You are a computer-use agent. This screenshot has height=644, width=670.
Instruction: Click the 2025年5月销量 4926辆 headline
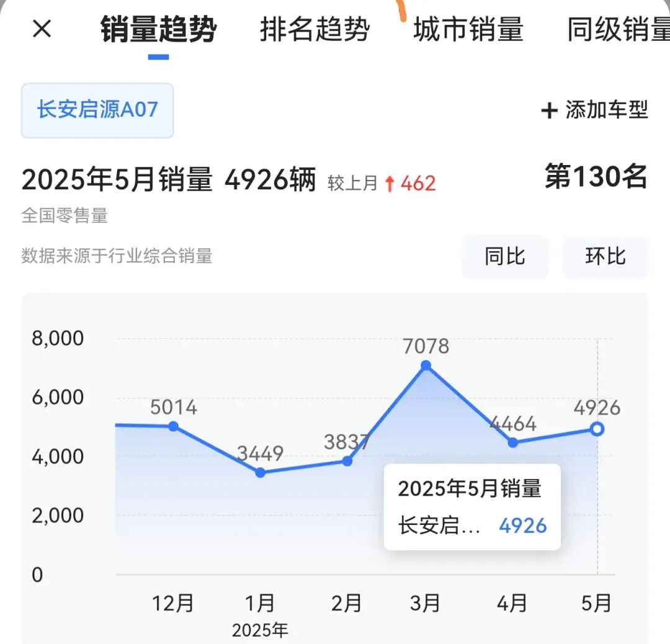(169, 179)
